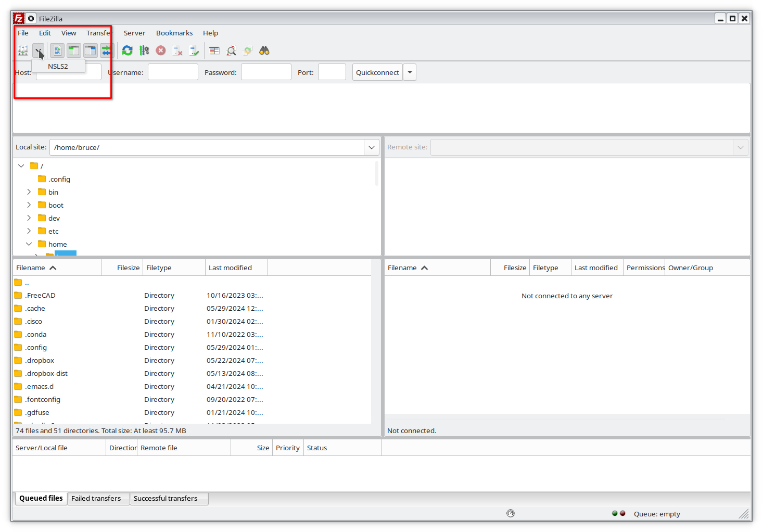Click the Local site path field
Screen dimensions: 763x532
[x=207, y=147]
